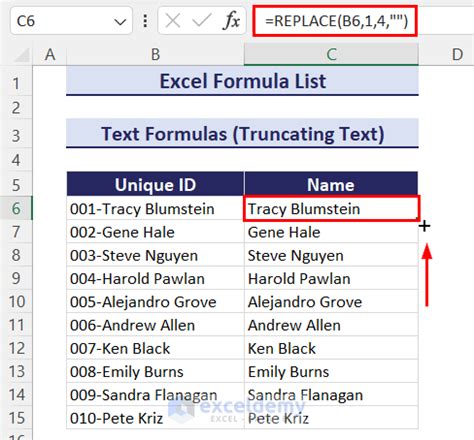
Task: Select row 11 header
Action: (16, 325)
